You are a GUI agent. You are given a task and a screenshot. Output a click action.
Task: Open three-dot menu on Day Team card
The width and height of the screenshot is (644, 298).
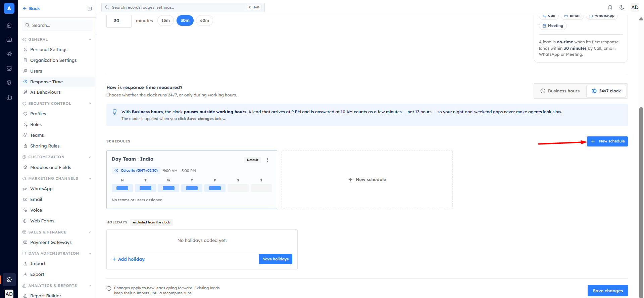pos(267,160)
